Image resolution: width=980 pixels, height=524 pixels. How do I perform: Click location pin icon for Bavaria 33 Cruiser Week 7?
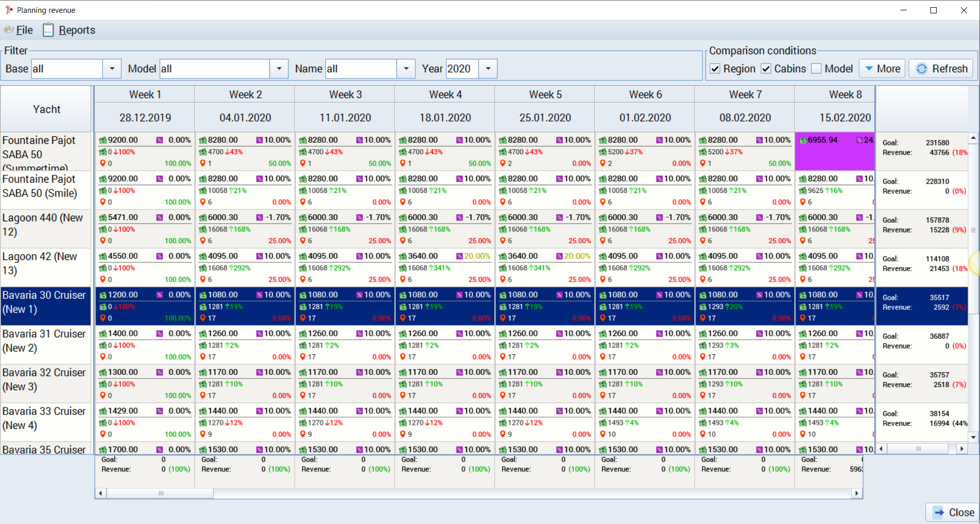[x=703, y=434]
